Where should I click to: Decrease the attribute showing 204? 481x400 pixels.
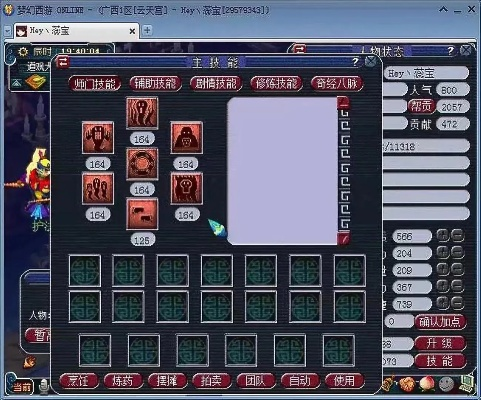pyautogui.click(x=458, y=253)
